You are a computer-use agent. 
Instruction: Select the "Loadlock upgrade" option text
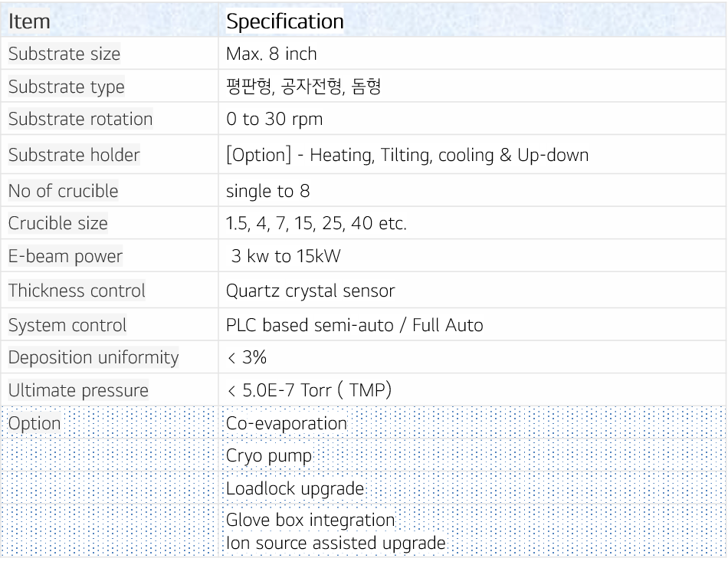pos(295,488)
